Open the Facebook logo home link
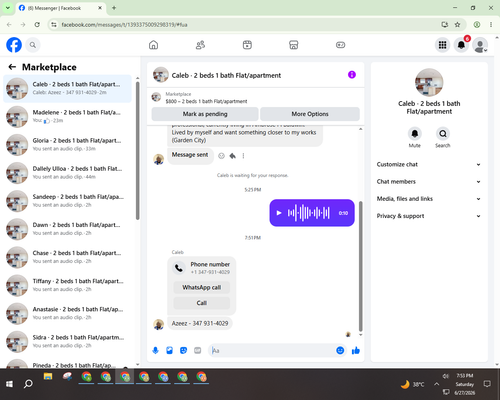The height and width of the screenshot is (400, 500). (14, 45)
